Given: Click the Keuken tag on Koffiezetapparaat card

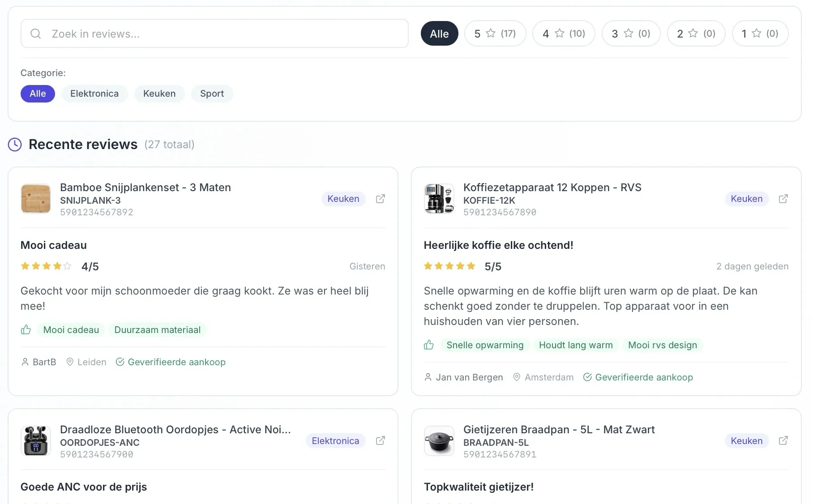Looking at the screenshot, I should point(747,199).
